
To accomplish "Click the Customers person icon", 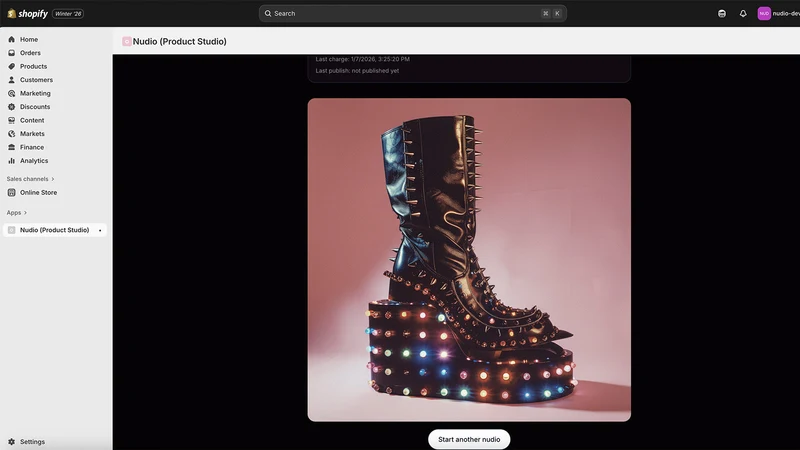I will [12, 80].
